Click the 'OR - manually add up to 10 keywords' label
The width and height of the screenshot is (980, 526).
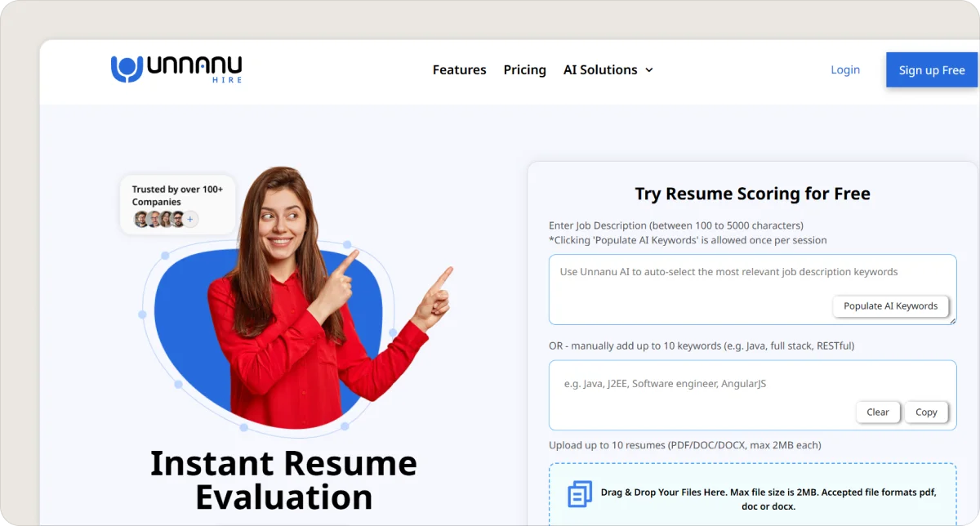pos(702,345)
